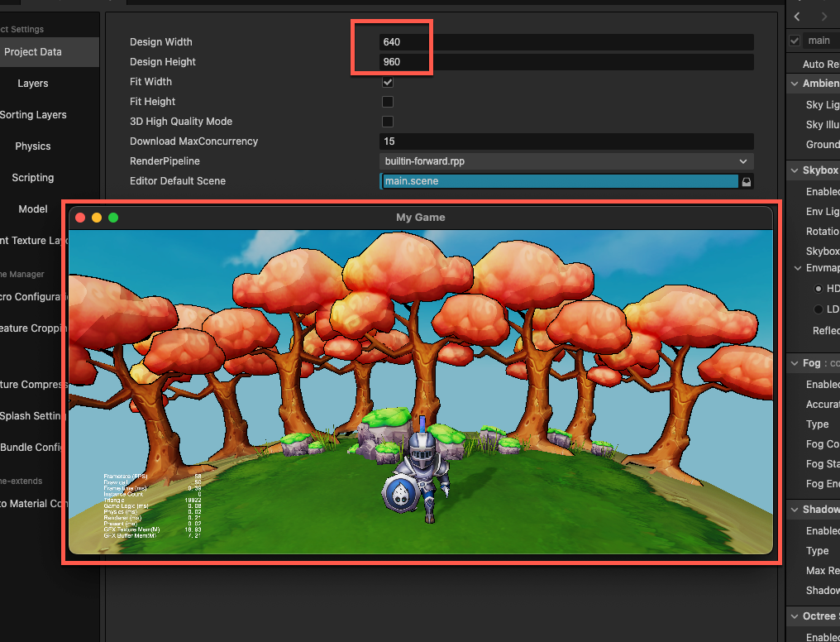Click the Accura property under Fog
The image size is (840, 642).
click(x=823, y=405)
